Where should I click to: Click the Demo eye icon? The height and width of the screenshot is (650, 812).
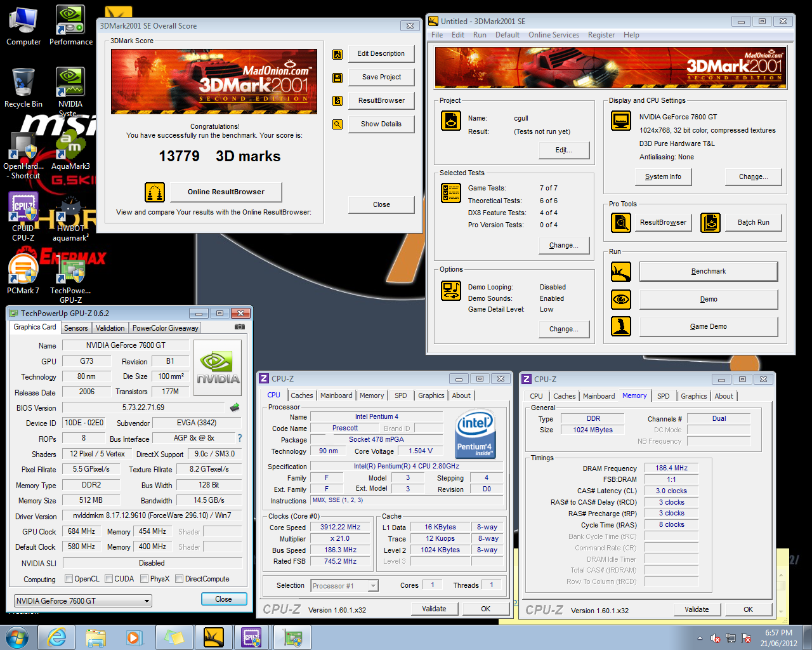[x=621, y=299]
